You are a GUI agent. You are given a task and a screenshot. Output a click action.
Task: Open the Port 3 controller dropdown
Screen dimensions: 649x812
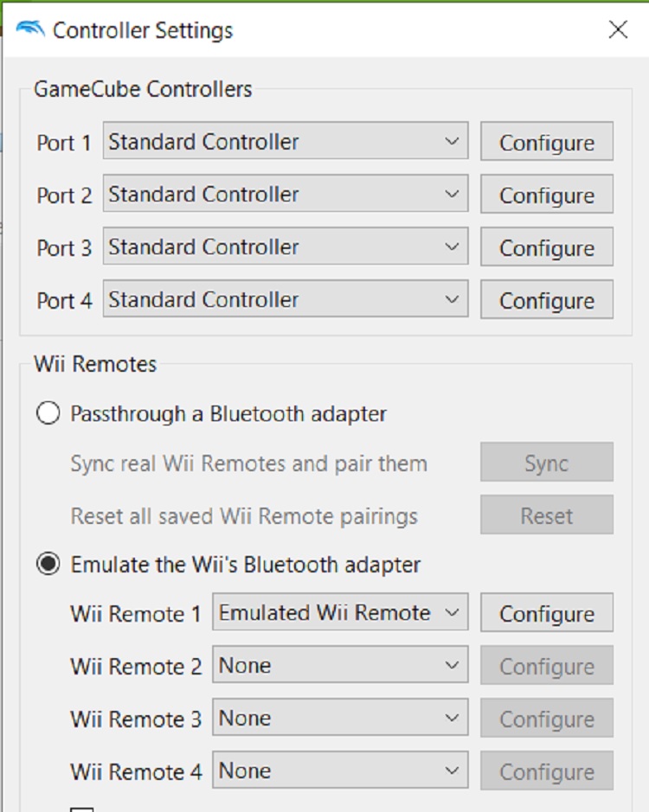coord(286,247)
